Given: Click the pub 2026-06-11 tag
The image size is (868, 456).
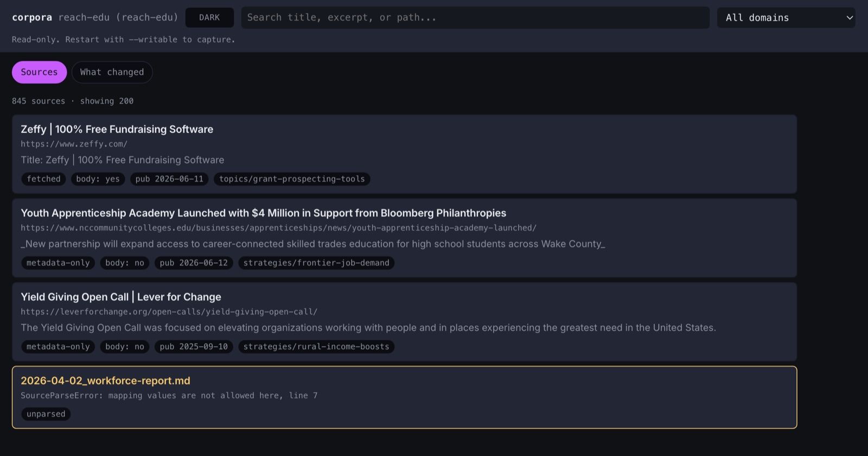Looking at the screenshot, I should point(169,179).
